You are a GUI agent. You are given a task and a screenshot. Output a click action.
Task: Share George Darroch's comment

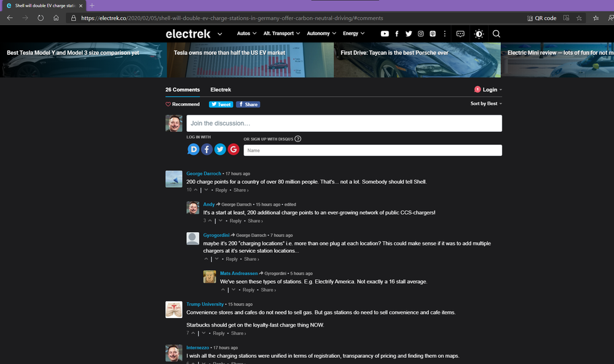(x=241, y=190)
